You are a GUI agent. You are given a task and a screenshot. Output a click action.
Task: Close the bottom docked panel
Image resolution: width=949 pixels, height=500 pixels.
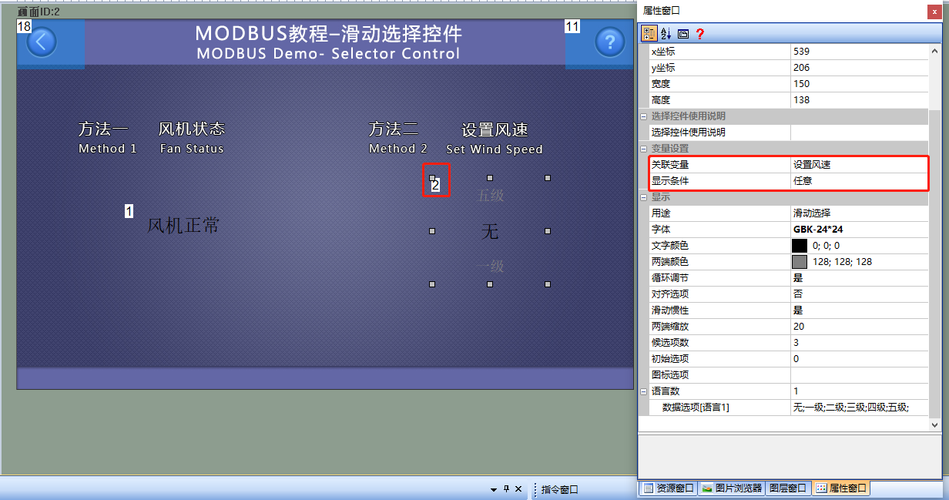[x=518, y=488]
